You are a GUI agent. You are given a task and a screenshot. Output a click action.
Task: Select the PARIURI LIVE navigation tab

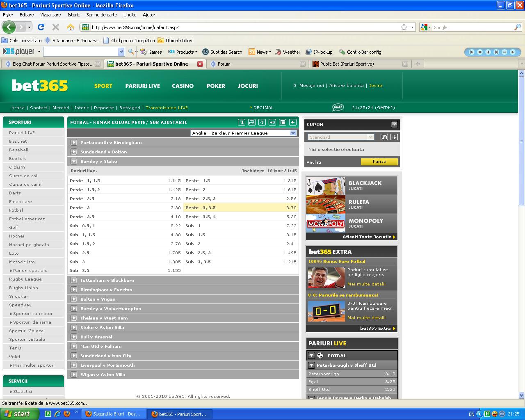click(142, 86)
